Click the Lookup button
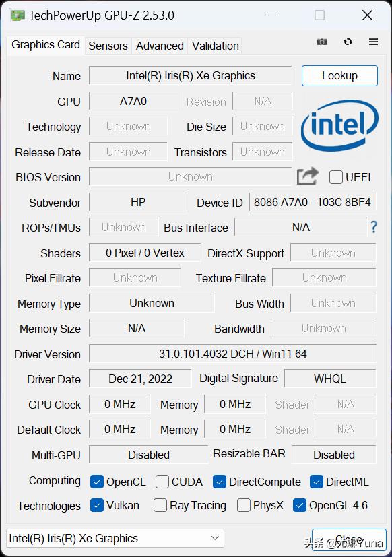This screenshot has width=392, height=557. [x=339, y=75]
